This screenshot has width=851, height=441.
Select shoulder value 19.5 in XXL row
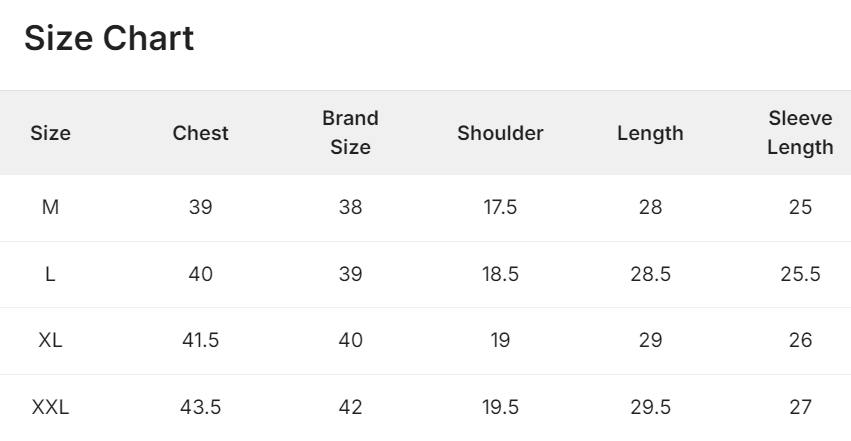click(500, 407)
